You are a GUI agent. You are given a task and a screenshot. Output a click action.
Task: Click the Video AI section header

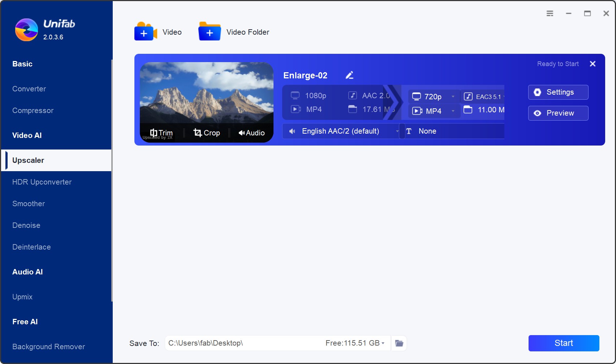27,135
